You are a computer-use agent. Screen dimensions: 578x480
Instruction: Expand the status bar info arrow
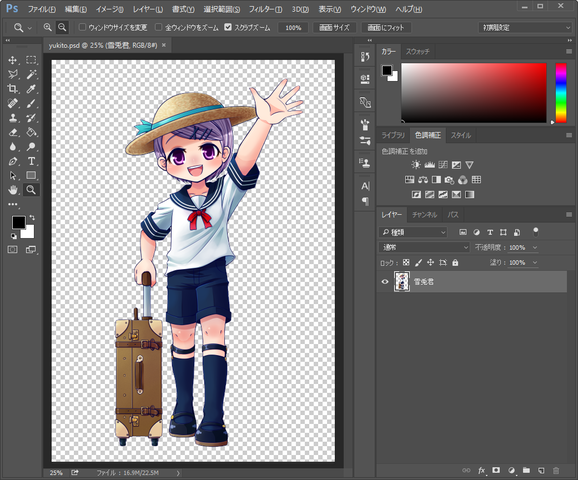point(178,473)
